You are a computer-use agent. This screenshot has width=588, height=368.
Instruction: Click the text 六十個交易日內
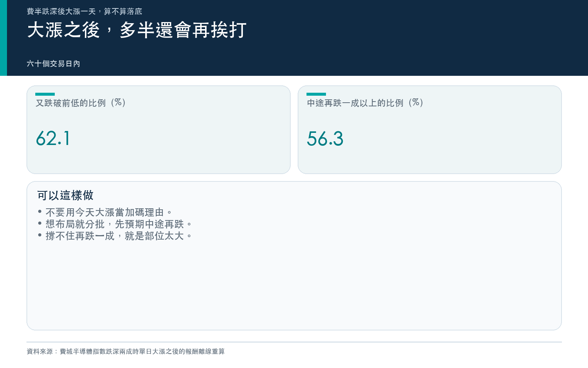click(53, 64)
